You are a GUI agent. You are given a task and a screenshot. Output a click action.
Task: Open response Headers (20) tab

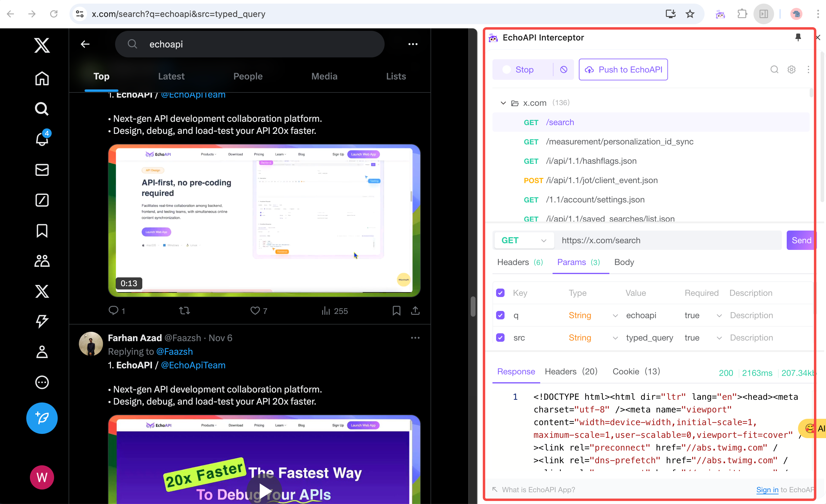pyautogui.click(x=571, y=371)
